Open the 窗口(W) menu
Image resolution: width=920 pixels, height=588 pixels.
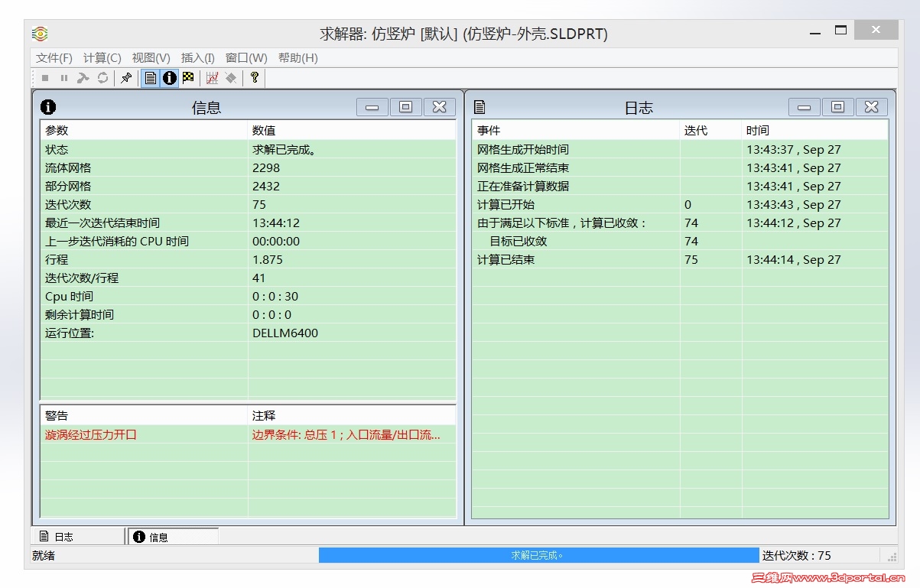tap(246, 58)
